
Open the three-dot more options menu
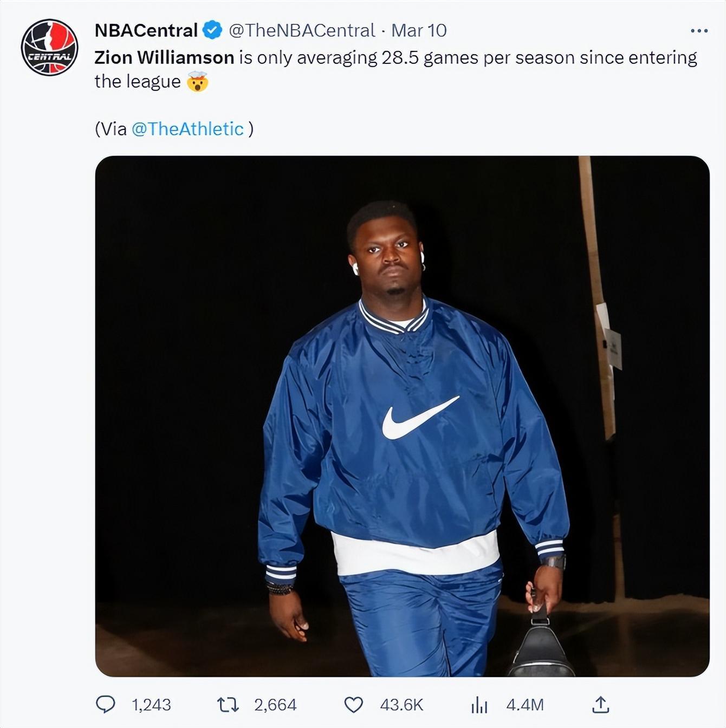[x=699, y=31]
